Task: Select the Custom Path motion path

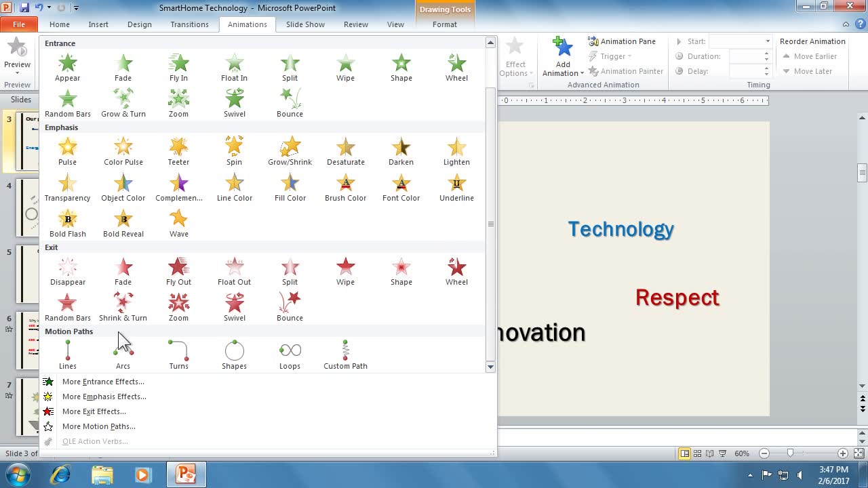Action: click(345, 355)
